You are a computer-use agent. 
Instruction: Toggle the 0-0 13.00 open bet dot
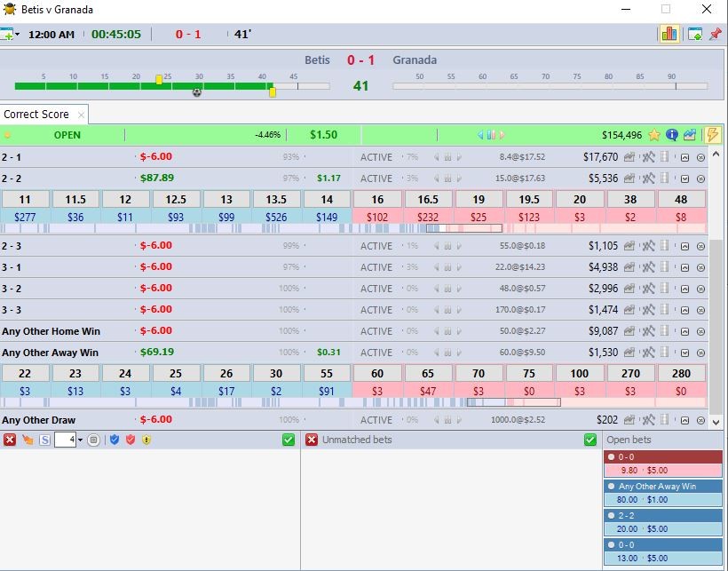click(612, 544)
